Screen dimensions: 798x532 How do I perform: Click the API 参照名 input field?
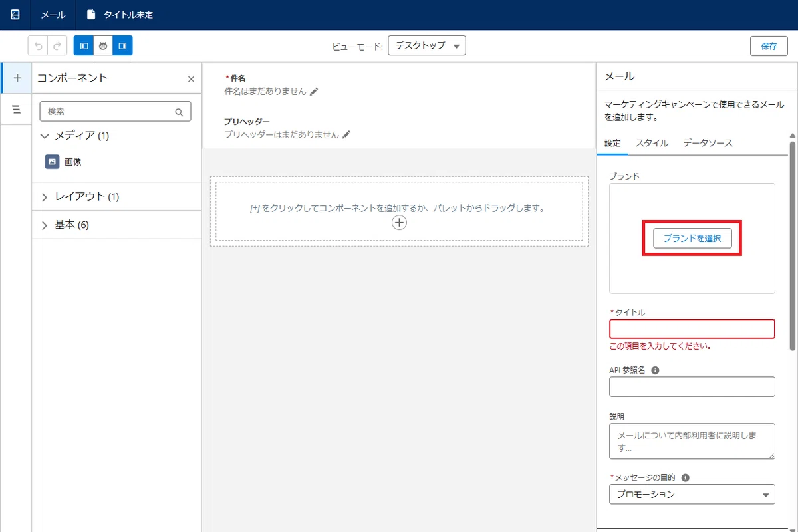pyautogui.click(x=692, y=386)
